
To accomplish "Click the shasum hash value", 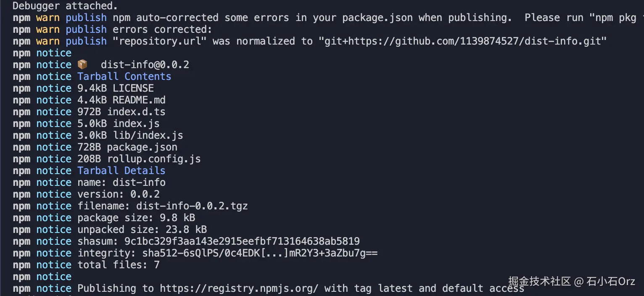I will click(242, 241).
